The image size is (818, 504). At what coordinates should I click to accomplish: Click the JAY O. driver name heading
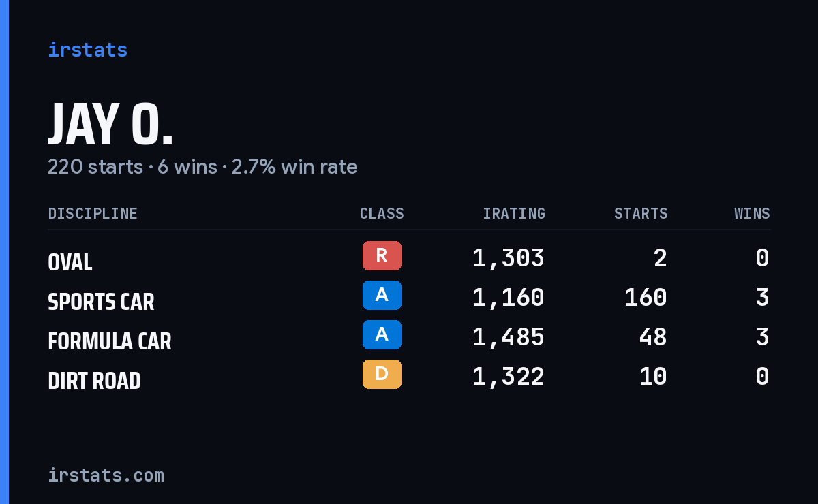click(x=110, y=125)
